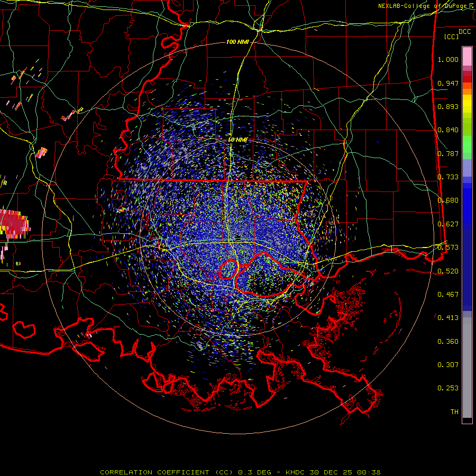Pick the pink segment atop the color bar
The width and height of the screenshot is (476, 476).
(467, 56)
